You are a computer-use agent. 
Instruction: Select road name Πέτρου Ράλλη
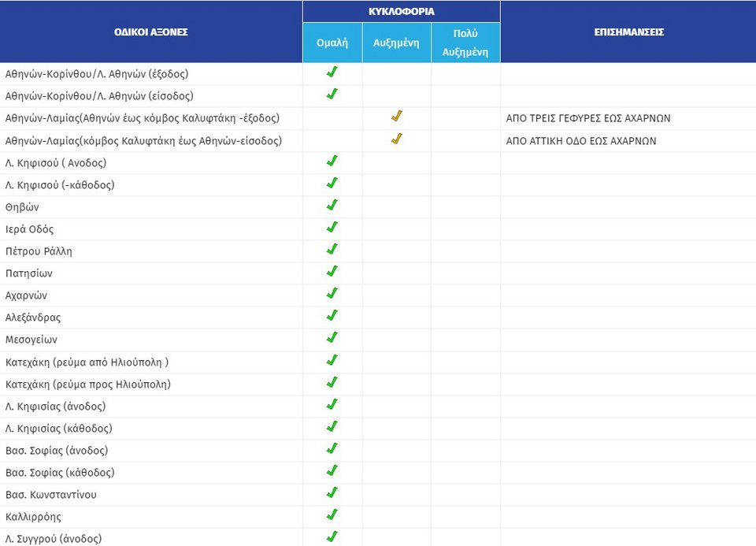click(x=39, y=251)
